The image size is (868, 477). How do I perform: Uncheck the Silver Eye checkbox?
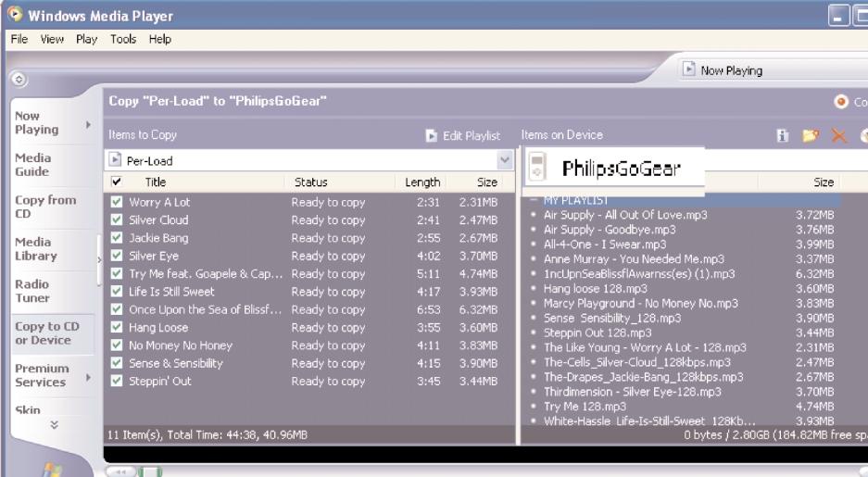[x=116, y=255]
